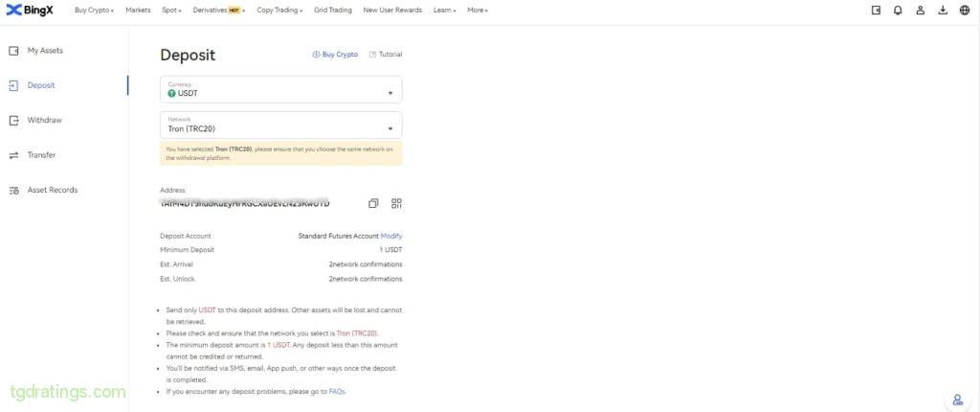The image size is (980, 412).
Task: Go to Asset Records section
Action: tap(53, 190)
